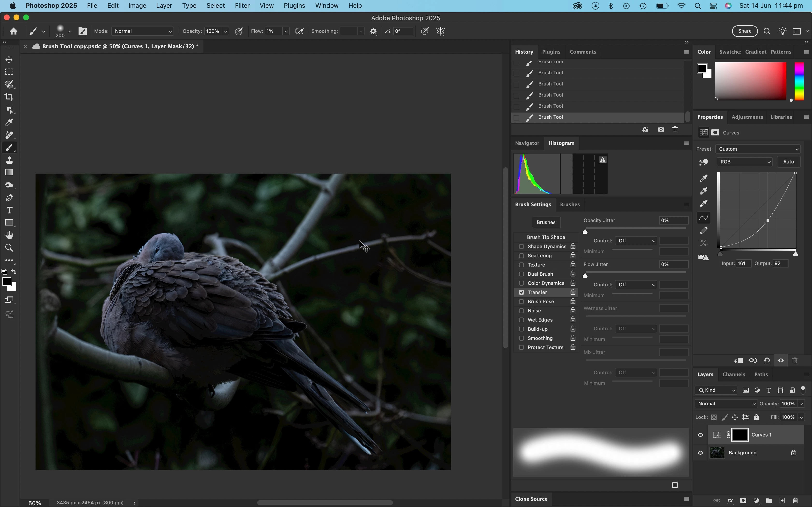Open Curves Preset dropdown
The height and width of the screenshot is (507, 812).
758,149
